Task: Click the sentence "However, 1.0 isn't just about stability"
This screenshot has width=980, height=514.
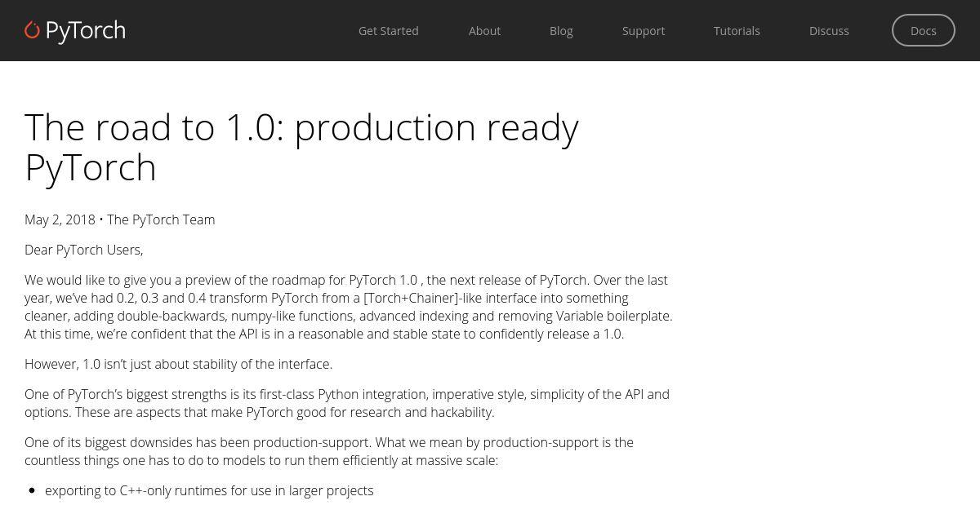Action: [178, 364]
